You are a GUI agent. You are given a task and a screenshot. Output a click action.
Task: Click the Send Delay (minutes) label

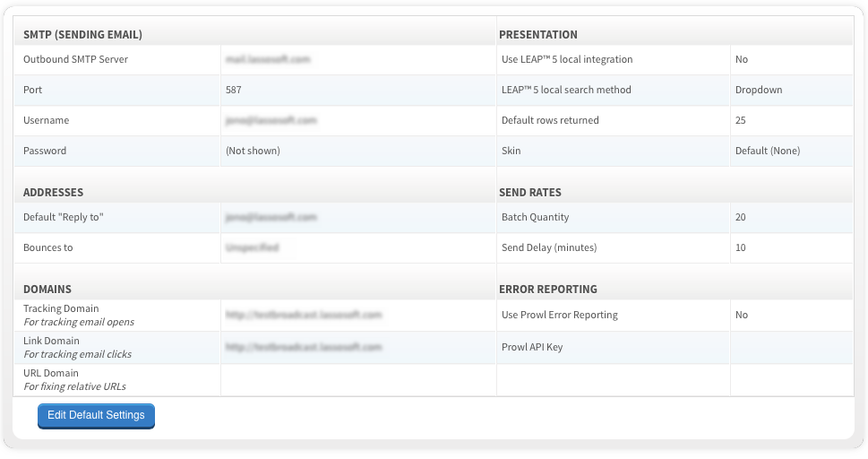click(549, 247)
